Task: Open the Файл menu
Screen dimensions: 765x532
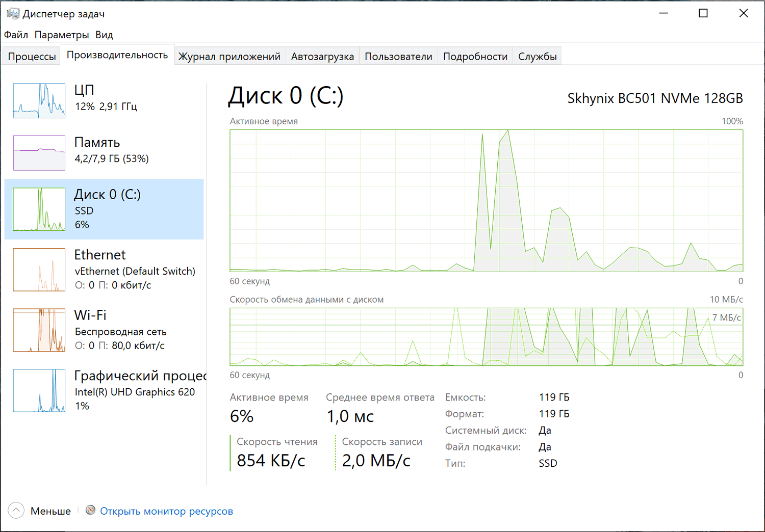Action: [x=16, y=35]
